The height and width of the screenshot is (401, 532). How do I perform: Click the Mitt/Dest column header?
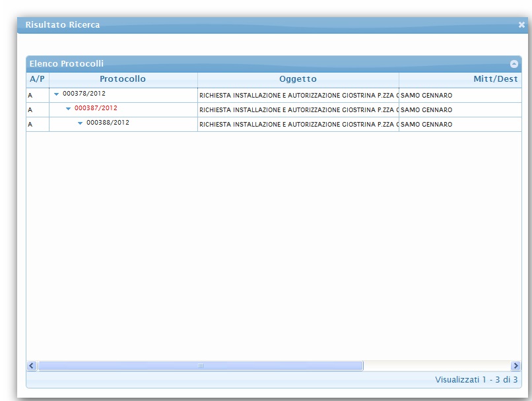[495, 79]
